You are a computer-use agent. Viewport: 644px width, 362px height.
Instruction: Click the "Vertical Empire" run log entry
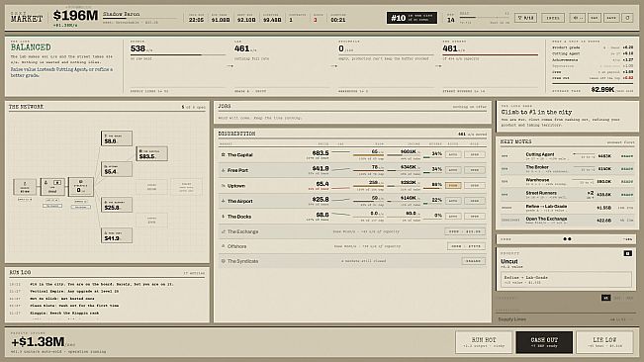click(74, 292)
